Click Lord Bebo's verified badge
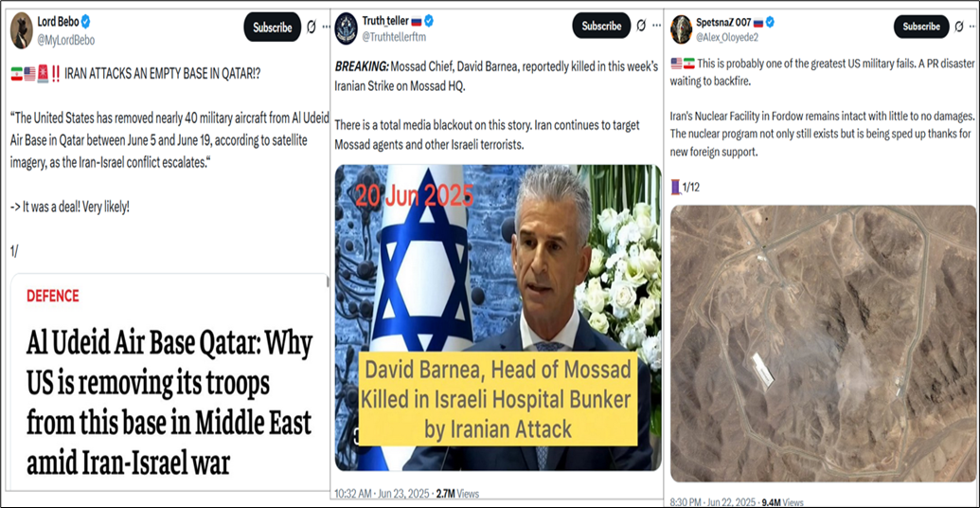Viewport: 980px width, 508px height. point(86,22)
